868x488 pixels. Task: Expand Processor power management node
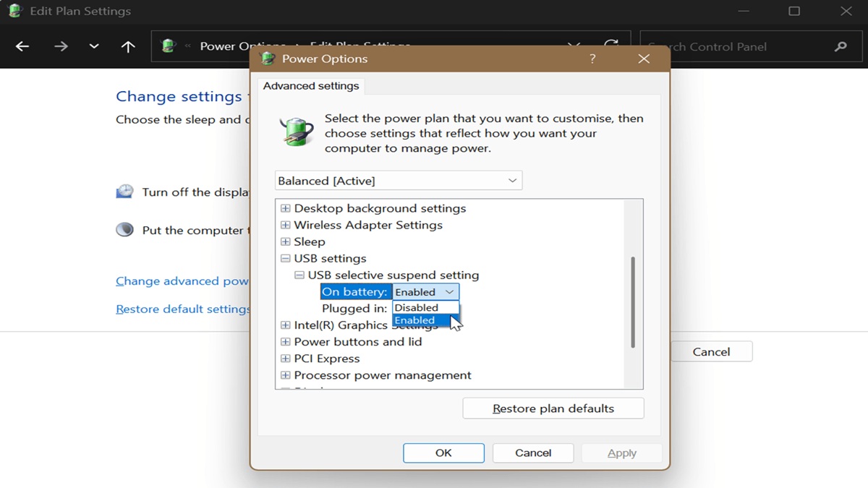[285, 375]
